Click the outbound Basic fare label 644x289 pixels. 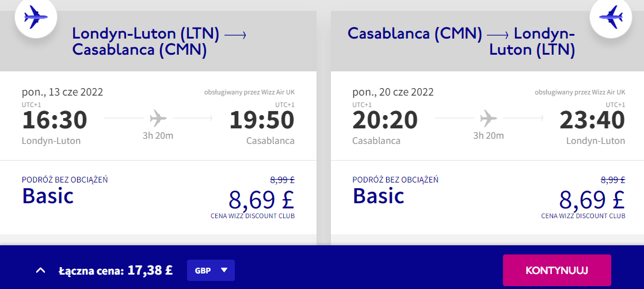[x=48, y=195]
